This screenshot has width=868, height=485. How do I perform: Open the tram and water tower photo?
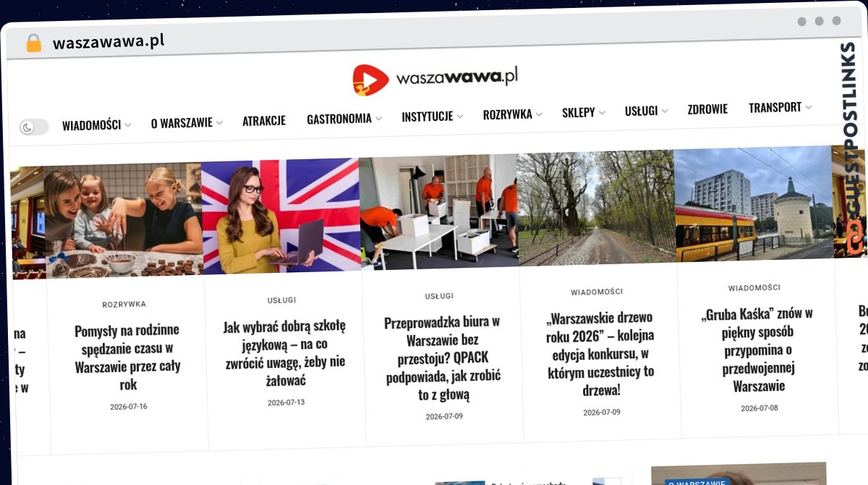[754, 203]
